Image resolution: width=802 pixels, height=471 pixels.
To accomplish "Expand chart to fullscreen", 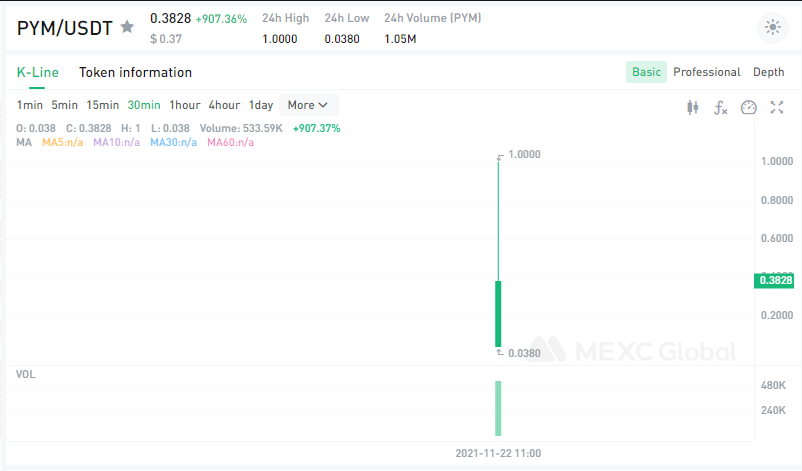I will pyautogui.click(x=776, y=107).
